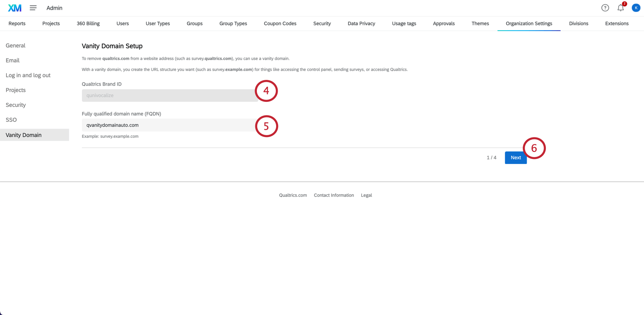Open the Group Types tab
This screenshot has width=644, height=315.
click(x=233, y=23)
